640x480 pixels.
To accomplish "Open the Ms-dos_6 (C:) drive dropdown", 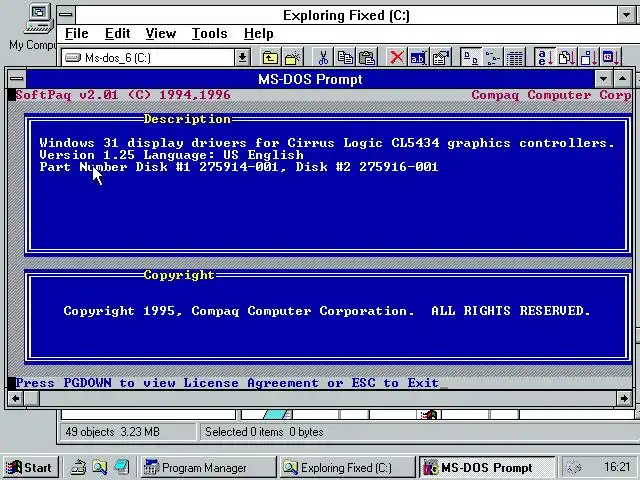I will (x=242, y=58).
